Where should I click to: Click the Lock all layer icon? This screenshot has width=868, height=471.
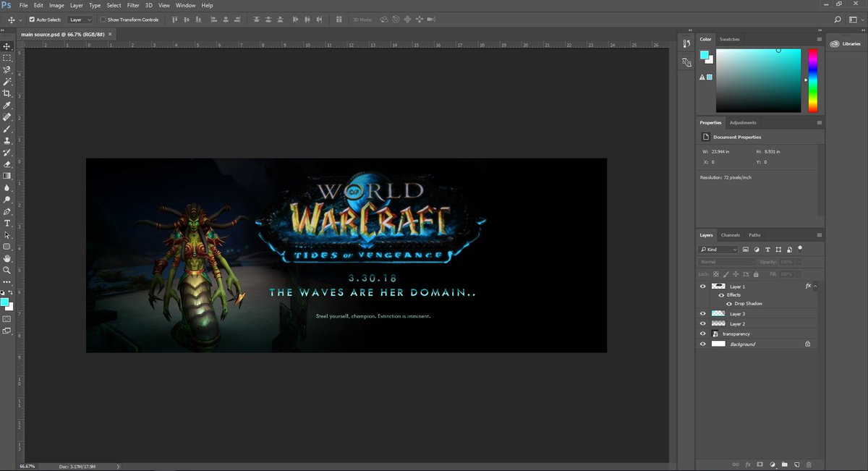click(x=756, y=274)
